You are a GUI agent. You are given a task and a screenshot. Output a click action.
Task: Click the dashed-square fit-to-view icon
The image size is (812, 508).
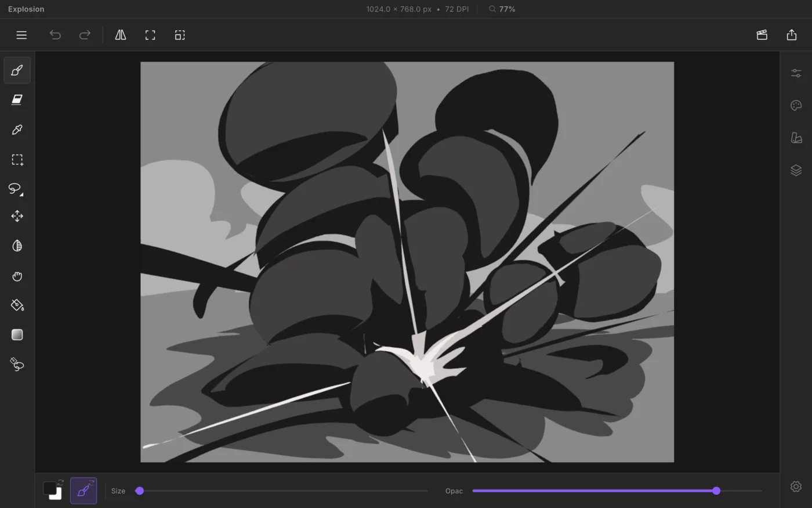[x=180, y=35]
